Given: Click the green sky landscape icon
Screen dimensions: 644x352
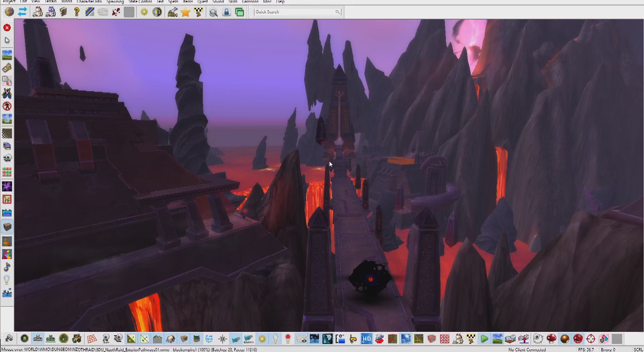Looking at the screenshot, I should pos(497,339).
